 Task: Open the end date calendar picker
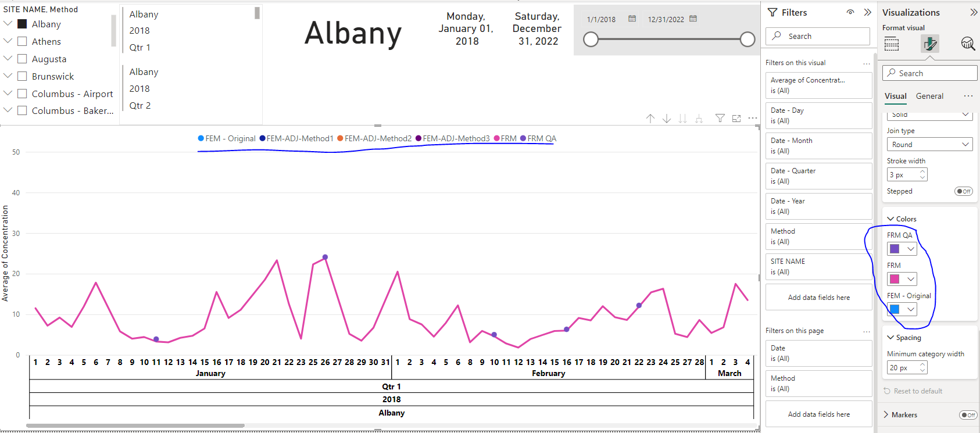693,19
